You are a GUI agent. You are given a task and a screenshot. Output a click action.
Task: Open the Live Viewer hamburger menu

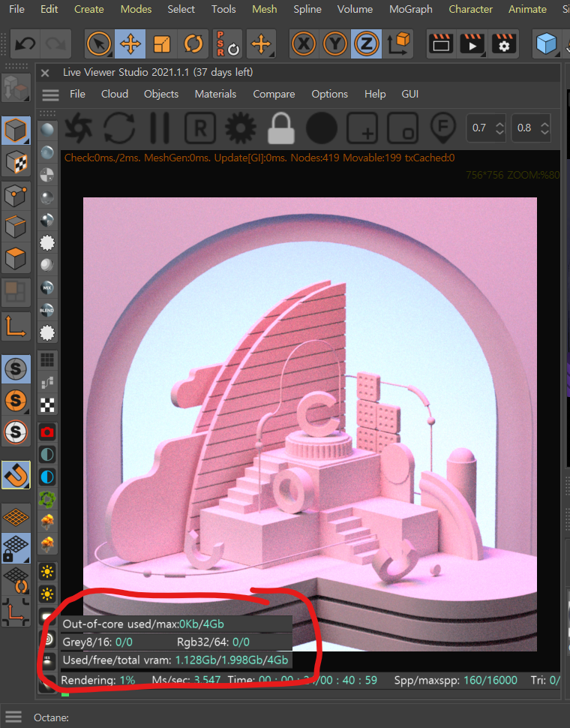50,95
